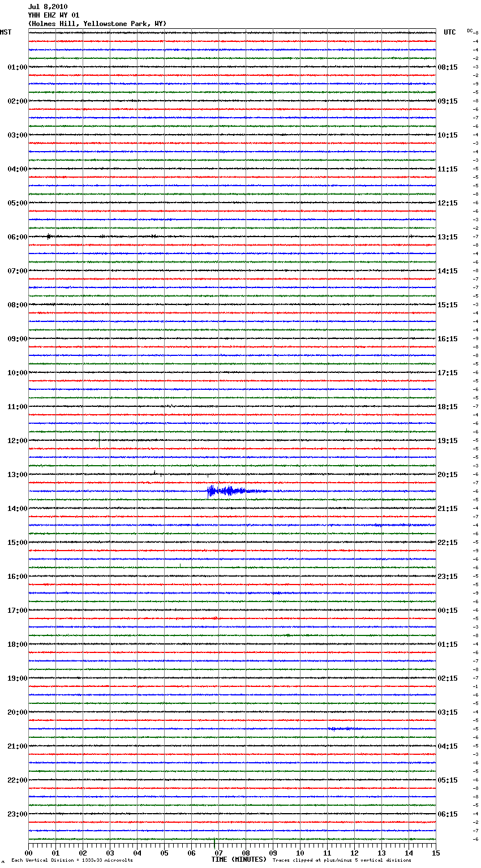481x868 pixels.
Task: Select the '22:00' MST hour label
Action: [18, 780]
